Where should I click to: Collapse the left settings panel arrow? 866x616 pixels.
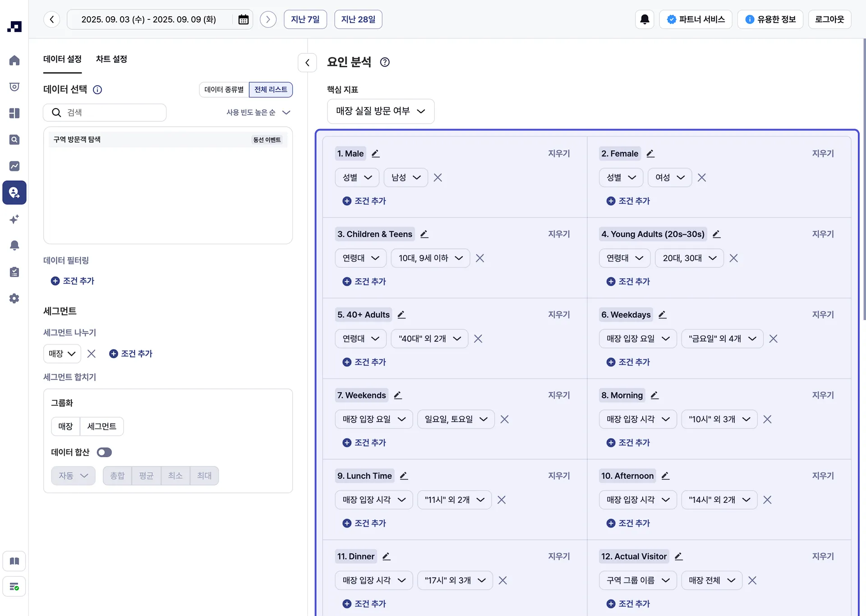307,63
